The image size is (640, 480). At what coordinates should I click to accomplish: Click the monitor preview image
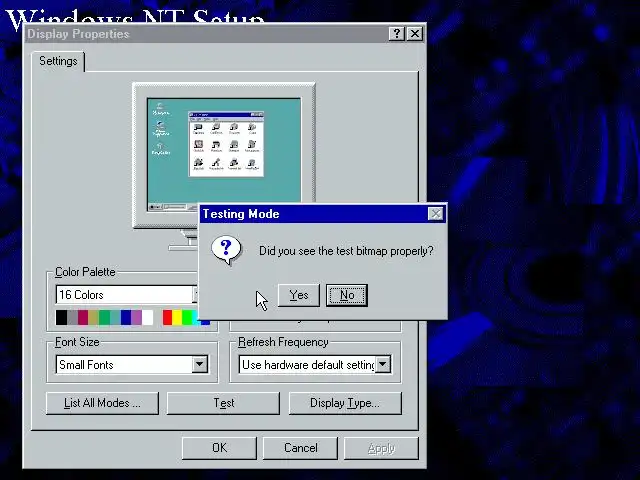click(224, 155)
